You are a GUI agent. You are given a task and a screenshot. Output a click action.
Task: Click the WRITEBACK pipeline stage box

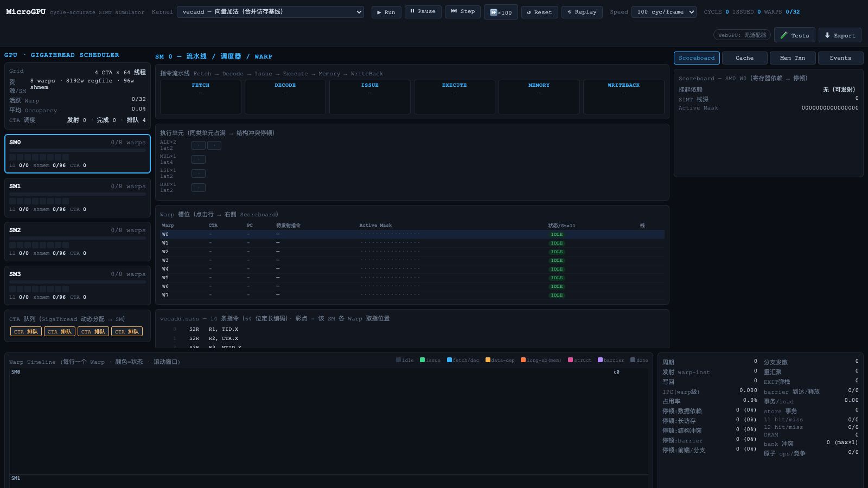coord(624,97)
